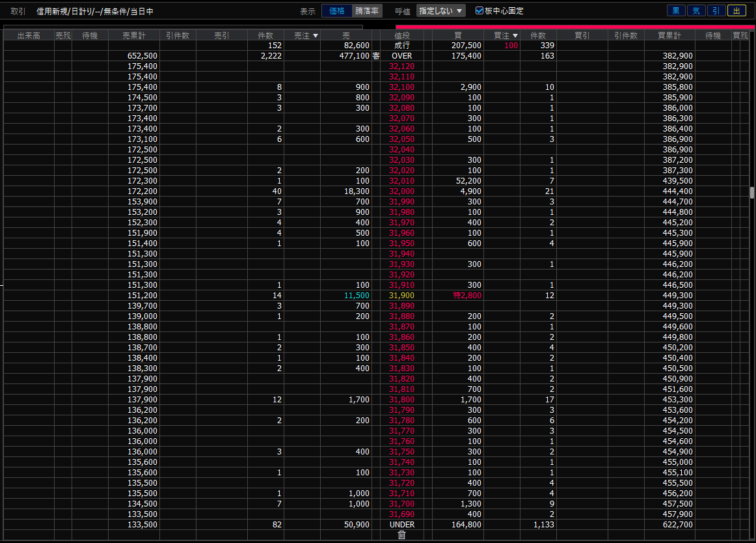This screenshot has height=543, width=756.
Task: Click the vertical scrollbar thumb on right
Action: pyautogui.click(x=751, y=192)
